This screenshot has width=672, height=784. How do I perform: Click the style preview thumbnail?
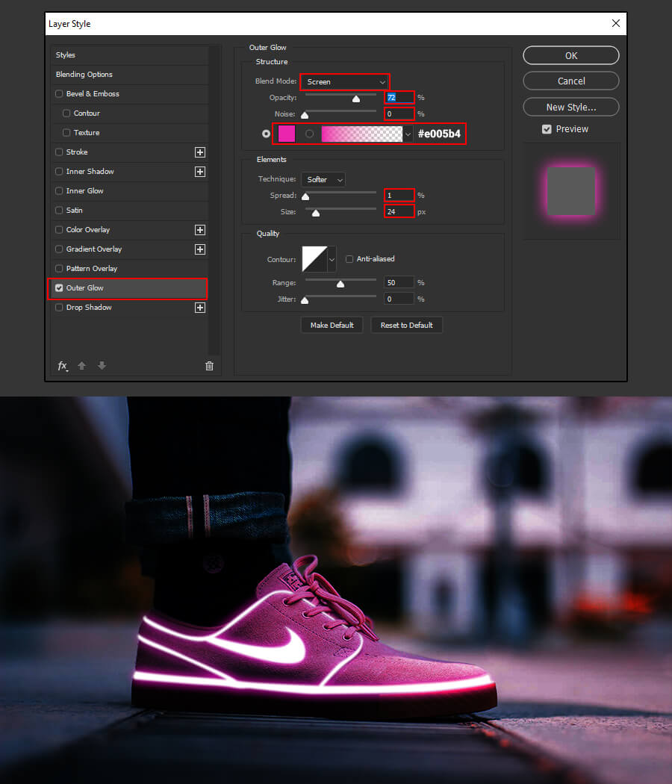[x=571, y=191]
